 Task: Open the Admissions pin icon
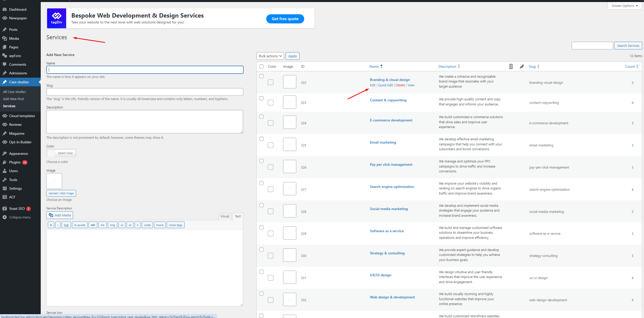5,73
